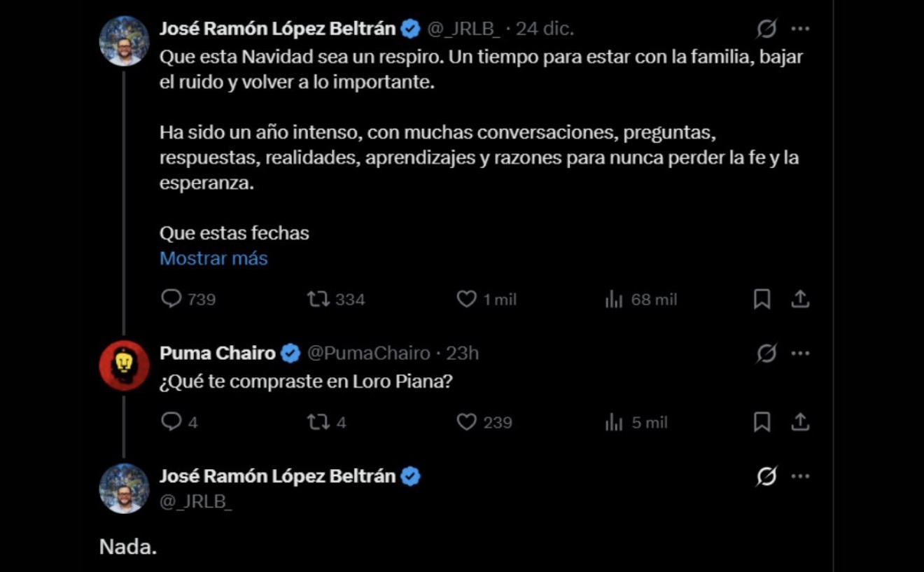Repost the Navidad tweet with 334 reposts
The height and width of the screenshot is (572, 924).
click(319, 300)
